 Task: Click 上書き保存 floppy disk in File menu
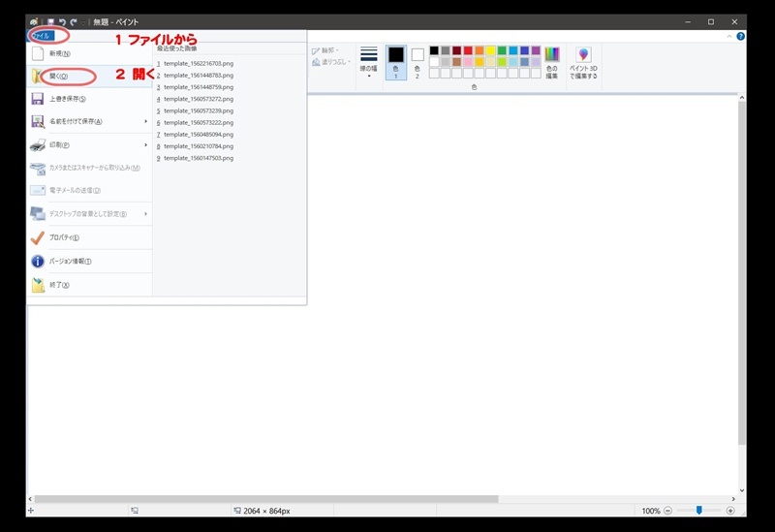click(x=39, y=99)
